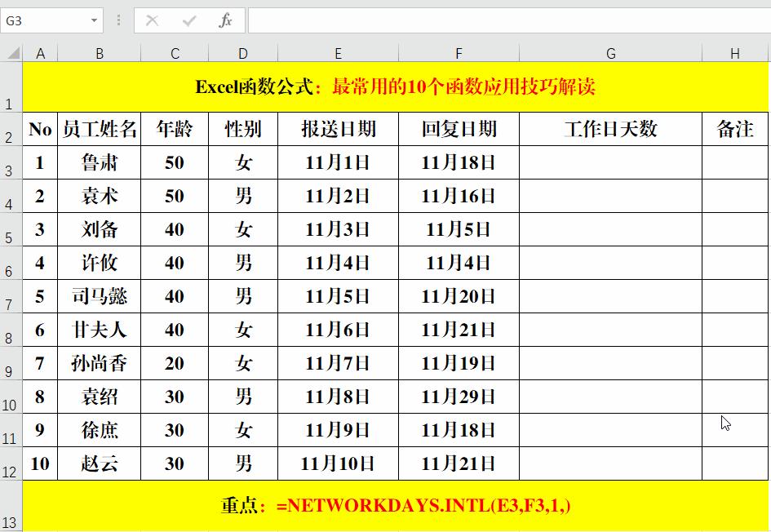This screenshot has width=771, height=532.
Task: Click 袁绍's age cell showing 30
Action: pyautogui.click(x=174, y=396)
